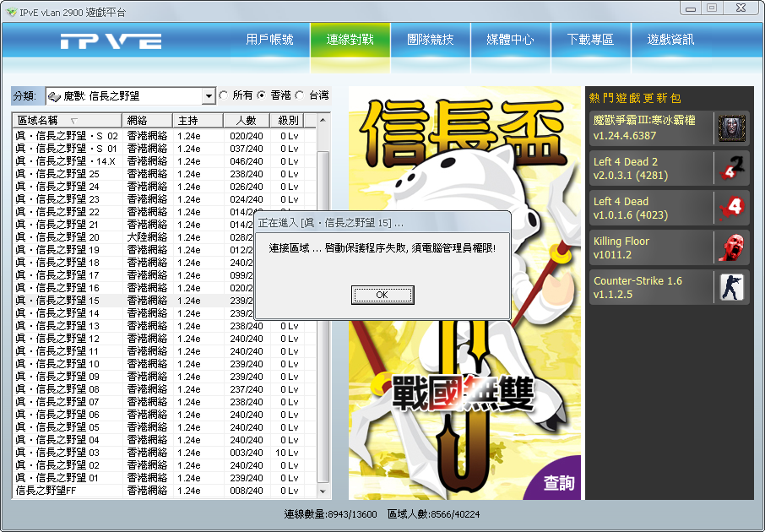Click the Counter-Strike 1.6 update icon
The height and width of the screenshot is (532, 765).
732,287
